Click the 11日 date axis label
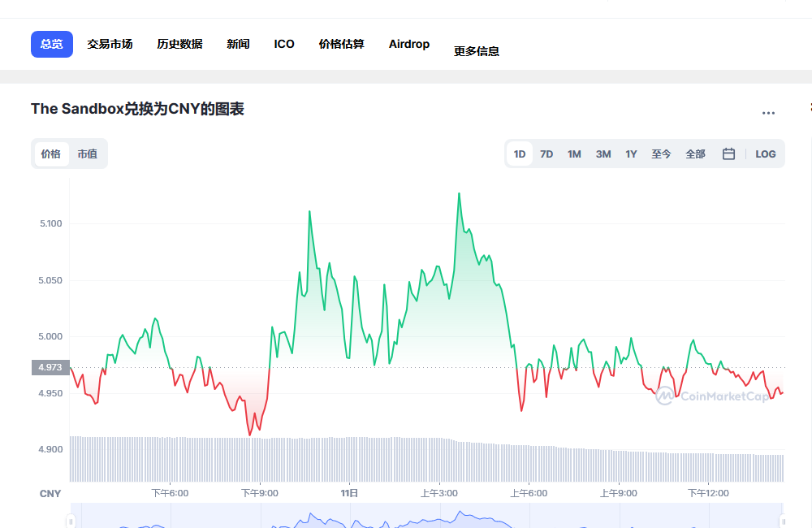Image resolution: width=812 pixels, height=528 pixels. [349, 493]
